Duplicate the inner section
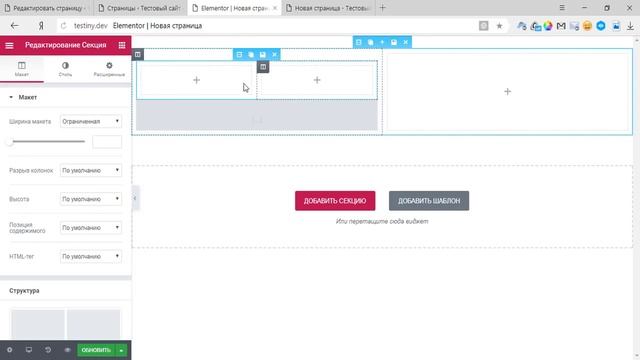 click(x=251, y=54)
